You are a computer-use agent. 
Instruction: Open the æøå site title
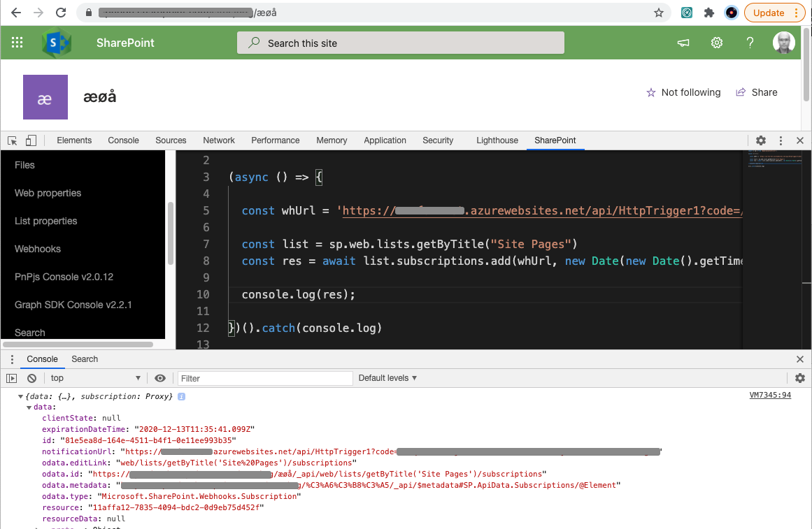(100, 97)
